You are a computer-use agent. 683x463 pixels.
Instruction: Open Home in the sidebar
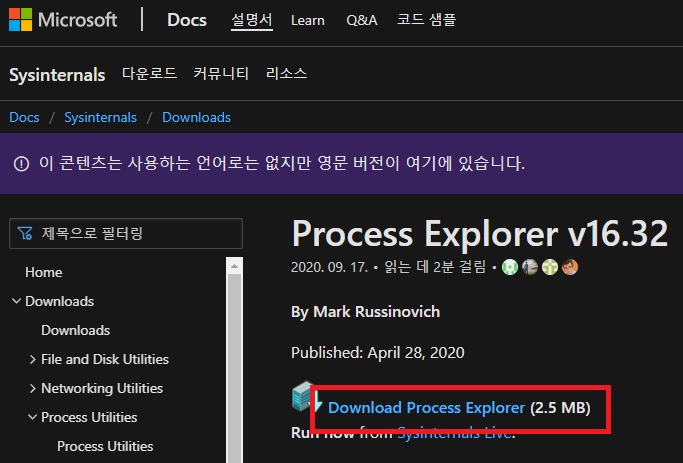[x=44, y=272]
